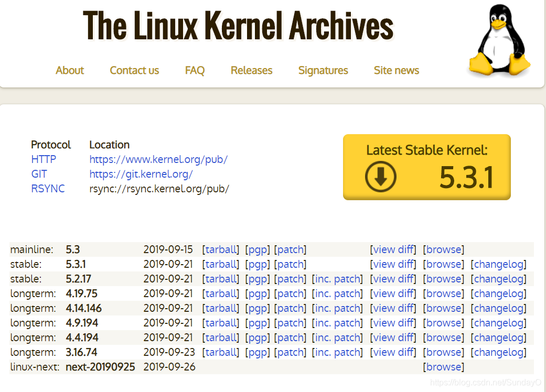
Task: Open changelog for longterm 4.19.75
Action: pyautogui.click(x=499, y=293)
